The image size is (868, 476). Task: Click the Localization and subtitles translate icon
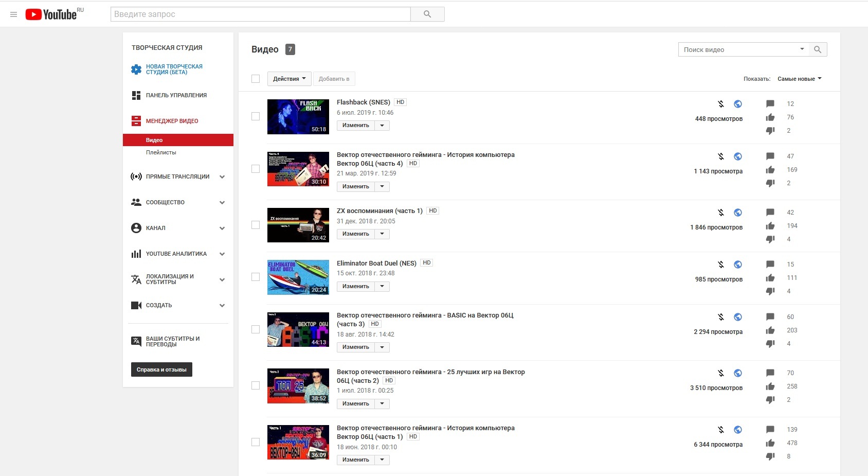[136, 279]
